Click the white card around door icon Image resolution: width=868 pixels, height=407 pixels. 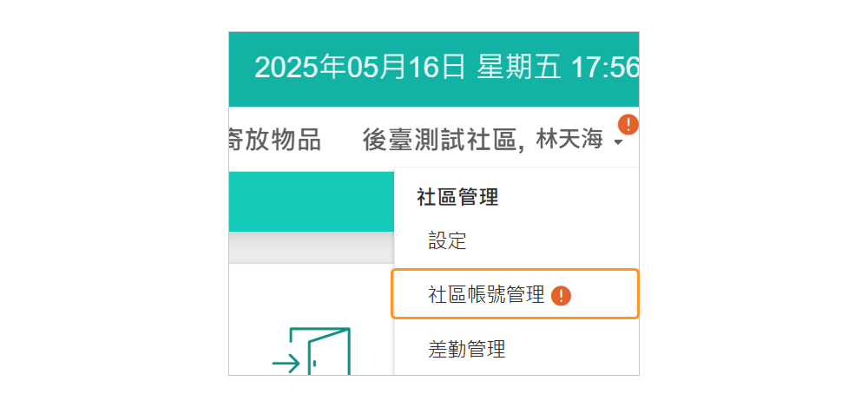(x=311, y=319)
